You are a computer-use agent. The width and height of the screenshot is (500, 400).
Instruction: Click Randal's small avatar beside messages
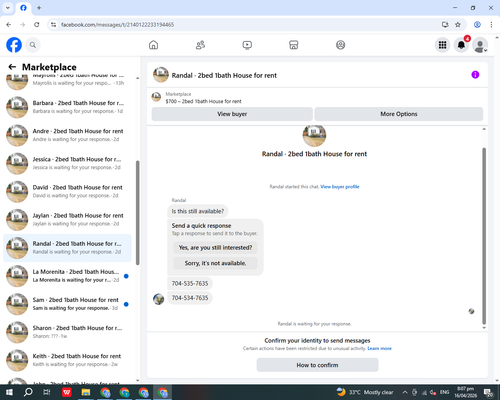pyautogui.click(x=158, y=299)
